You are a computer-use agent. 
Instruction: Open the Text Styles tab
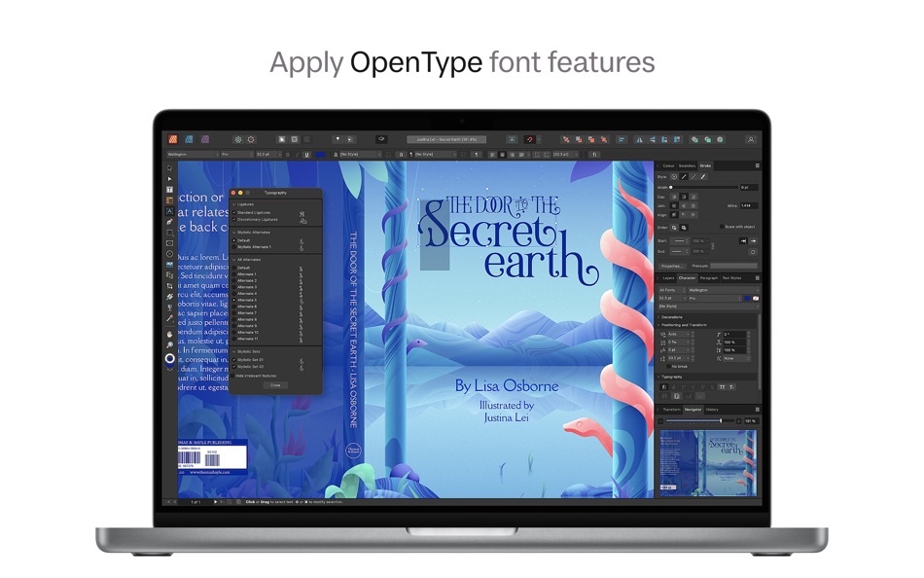click(731, 277)
